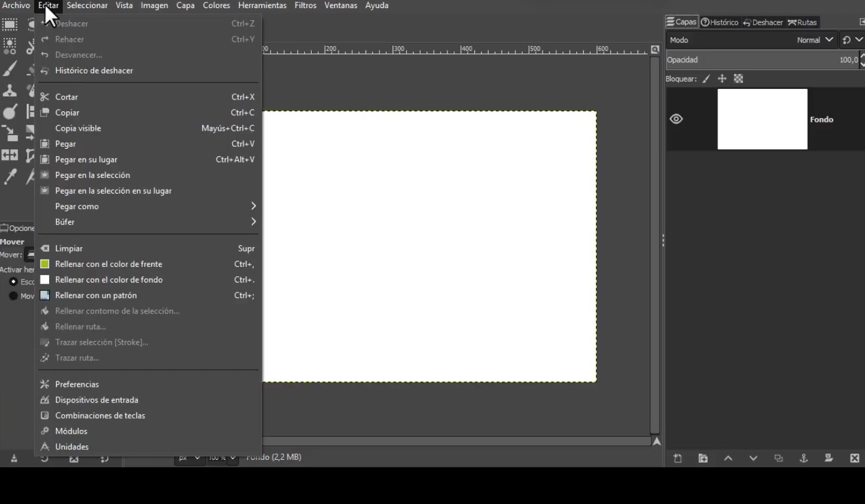Image resolution: width=865 pixels, height=504 pixels.
Task: Select the Flip tool in toolbox
Action: [9, 155]
